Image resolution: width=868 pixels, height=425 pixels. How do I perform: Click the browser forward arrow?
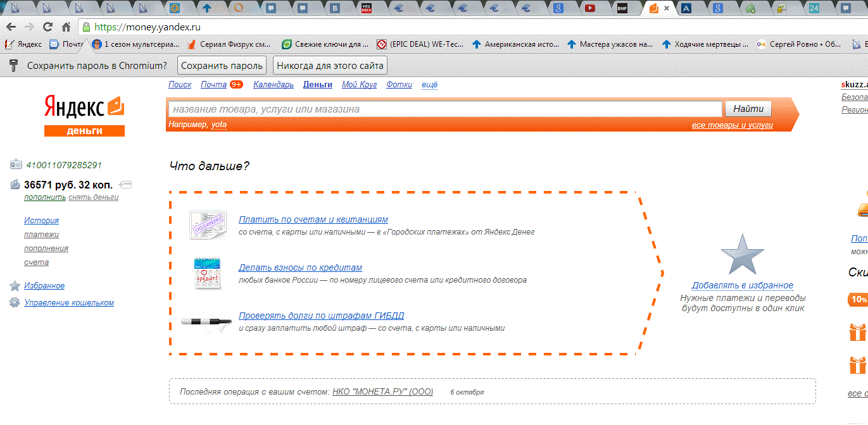tap(30, 27)
